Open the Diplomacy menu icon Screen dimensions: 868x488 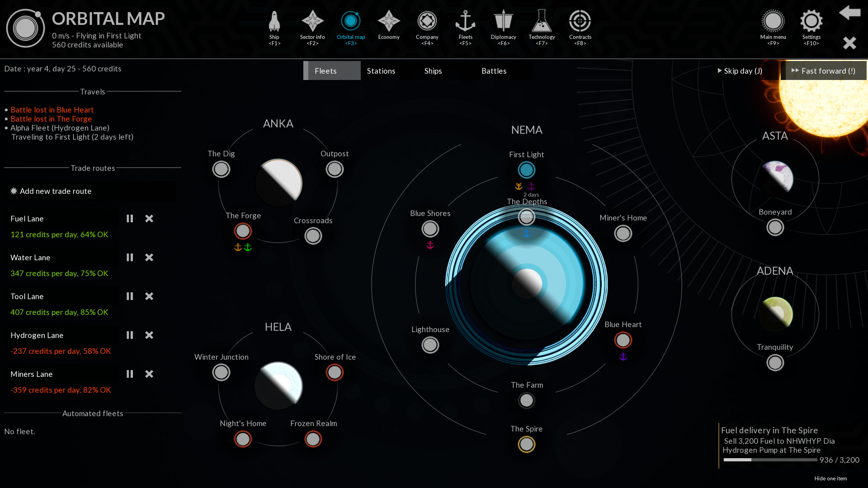tap(503, 22)
